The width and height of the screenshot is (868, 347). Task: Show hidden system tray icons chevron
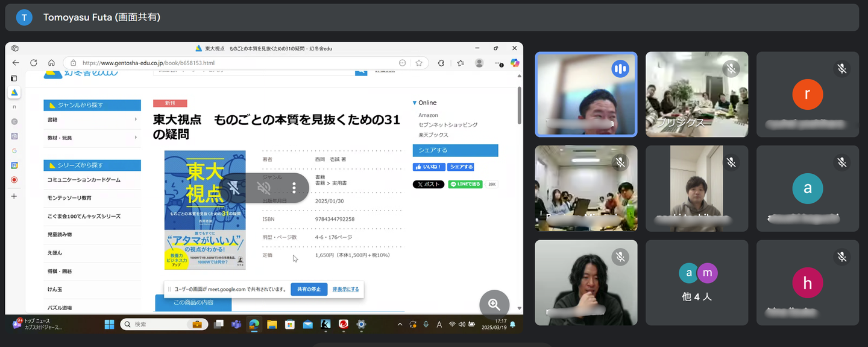[400, 325]
